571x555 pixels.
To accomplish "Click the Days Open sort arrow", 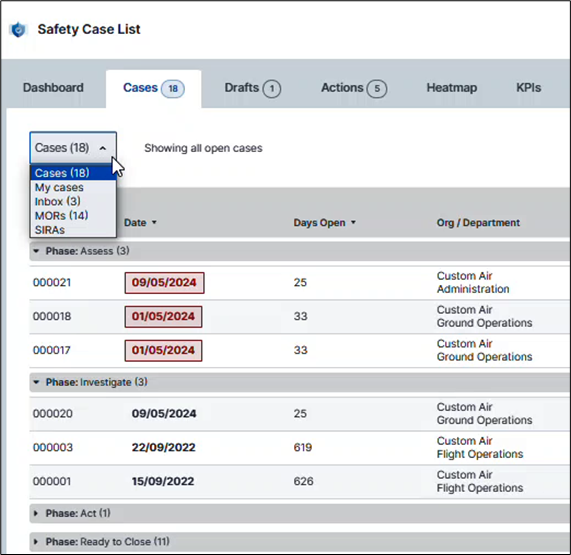I will pos(353,223).
